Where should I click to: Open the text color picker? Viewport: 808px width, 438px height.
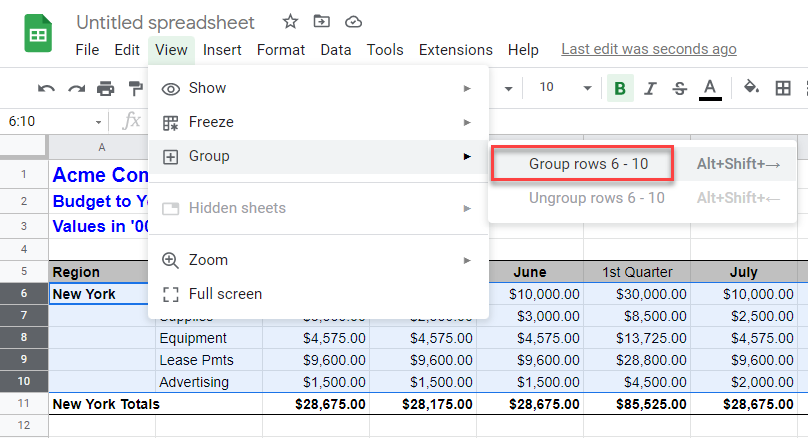click(710, 88)
